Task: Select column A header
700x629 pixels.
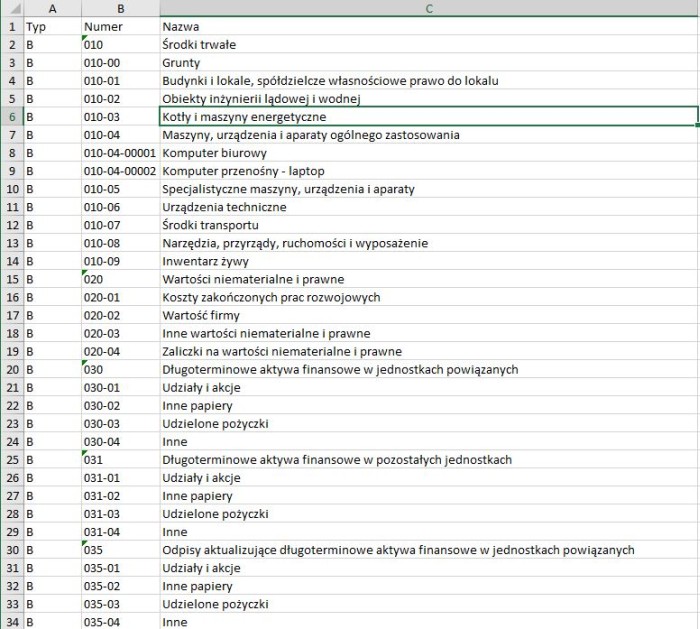Action: (x=52, y=9)
